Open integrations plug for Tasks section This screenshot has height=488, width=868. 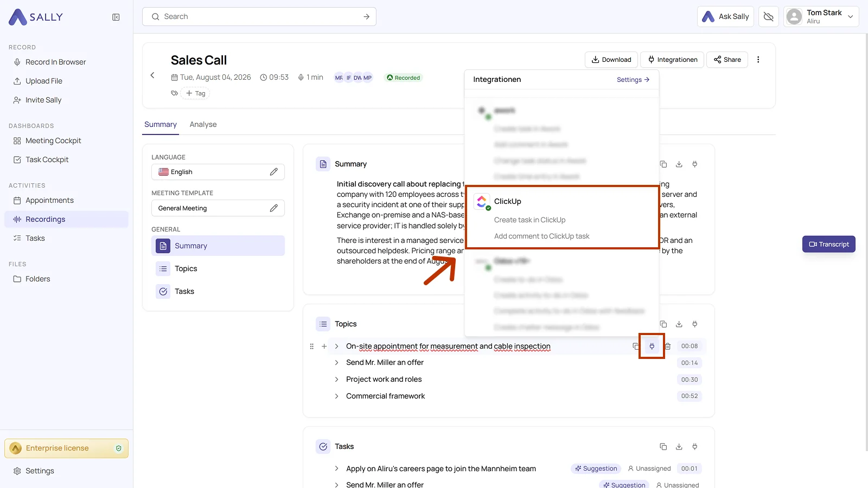[695, 447]
